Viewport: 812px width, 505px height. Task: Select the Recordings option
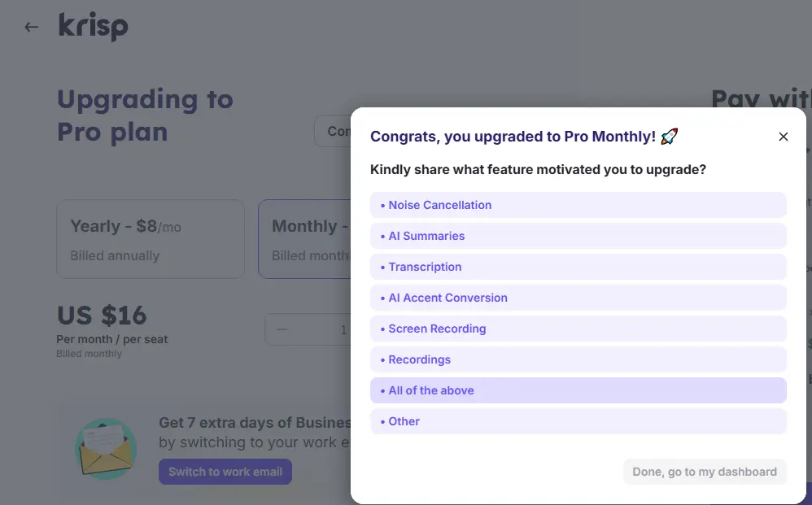578,359
